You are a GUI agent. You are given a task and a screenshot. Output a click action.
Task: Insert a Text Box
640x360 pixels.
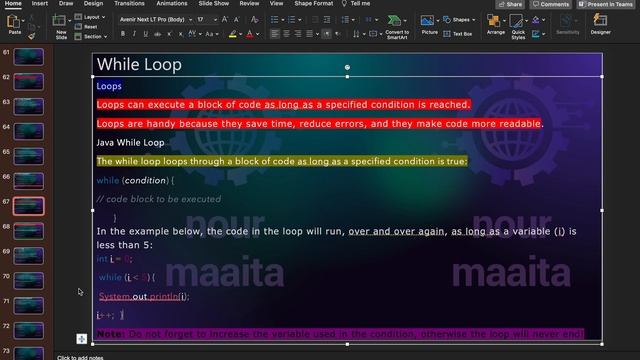click(x=458, y=34)
